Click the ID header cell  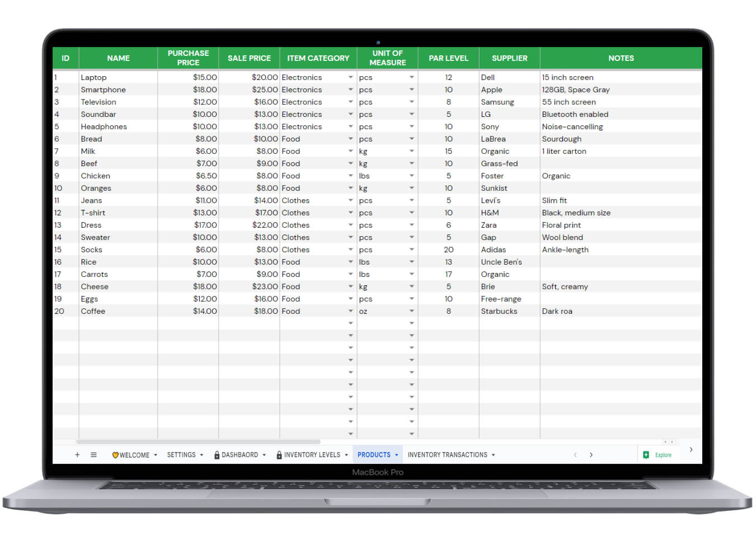pos(65,58)
